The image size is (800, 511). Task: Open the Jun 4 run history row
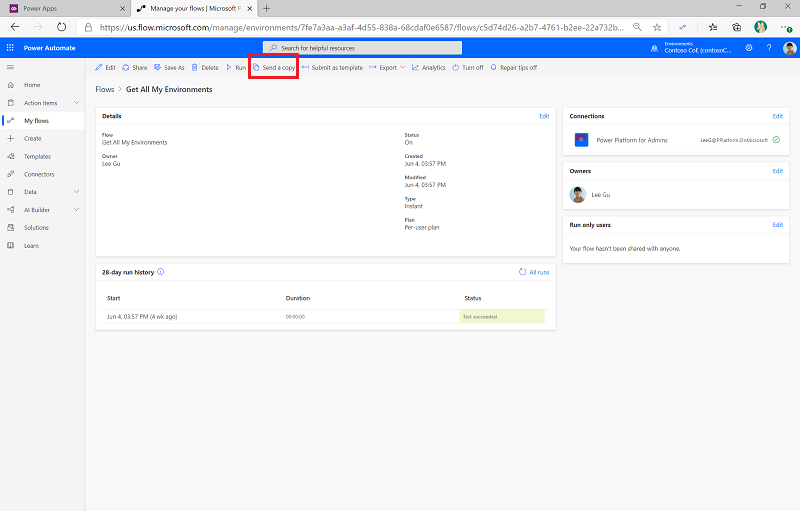(x=326, y=317)
